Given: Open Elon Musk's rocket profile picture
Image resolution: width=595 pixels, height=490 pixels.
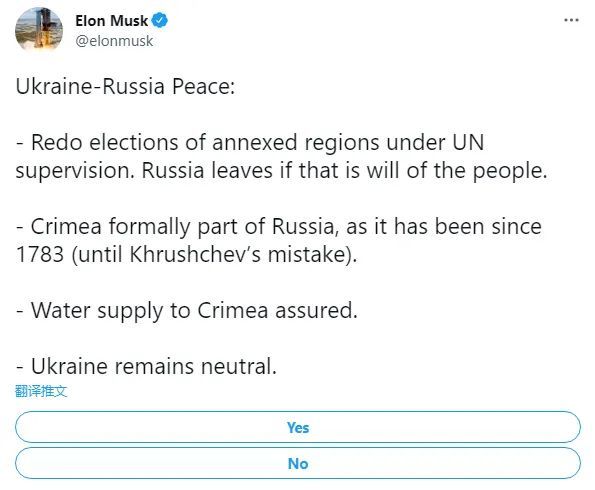Looking at the screenshot, I should (x=39, y=29).
